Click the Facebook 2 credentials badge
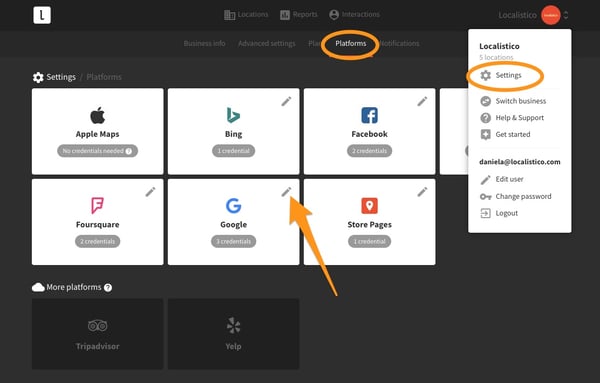The image size is (600, 383). point(369,151)
